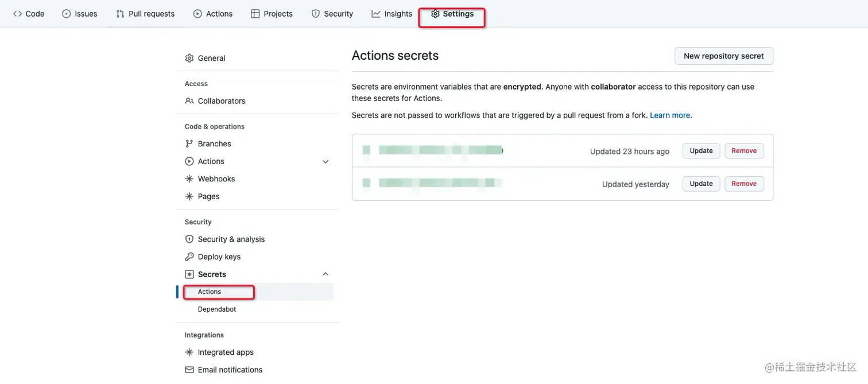The height and width of the screenshot is (384, 868).
Task: Click the Security shield icon in top bar
Action: coord(316,14)
